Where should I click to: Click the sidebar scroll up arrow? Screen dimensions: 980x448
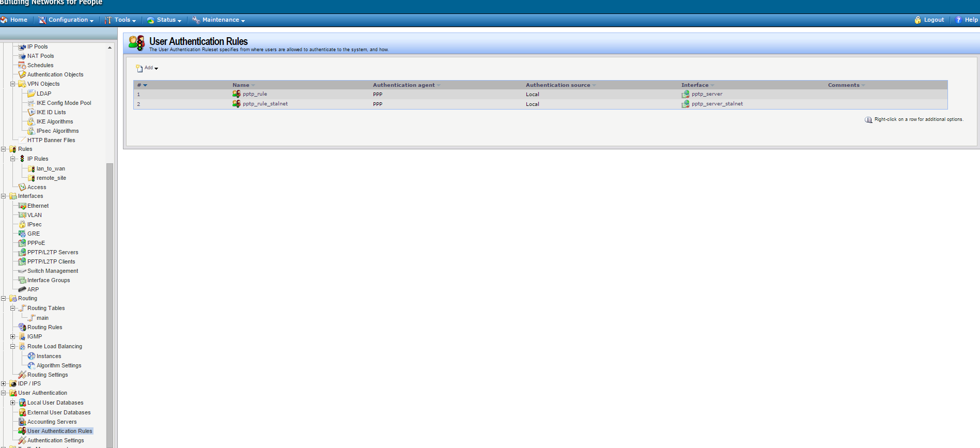(110, 48)
